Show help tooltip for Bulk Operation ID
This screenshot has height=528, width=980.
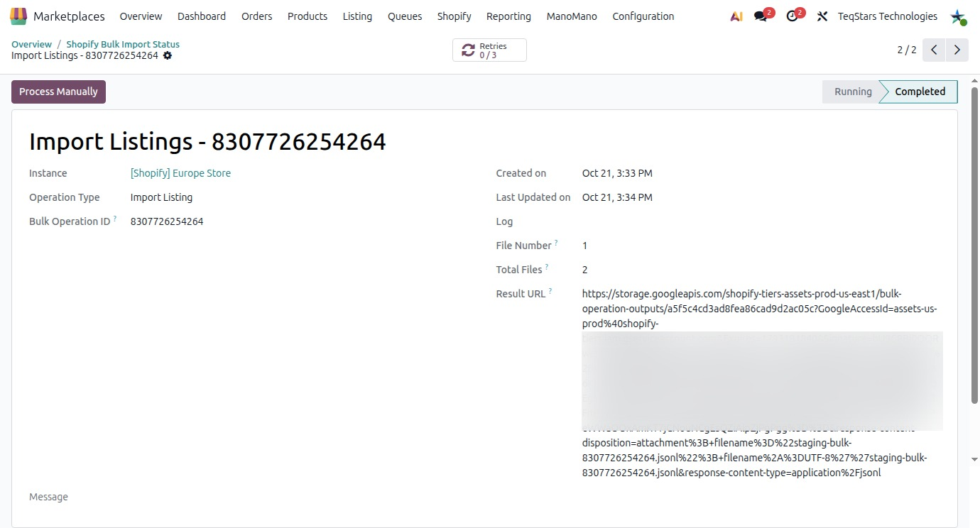pyautogui.click(x=115, y=219)
